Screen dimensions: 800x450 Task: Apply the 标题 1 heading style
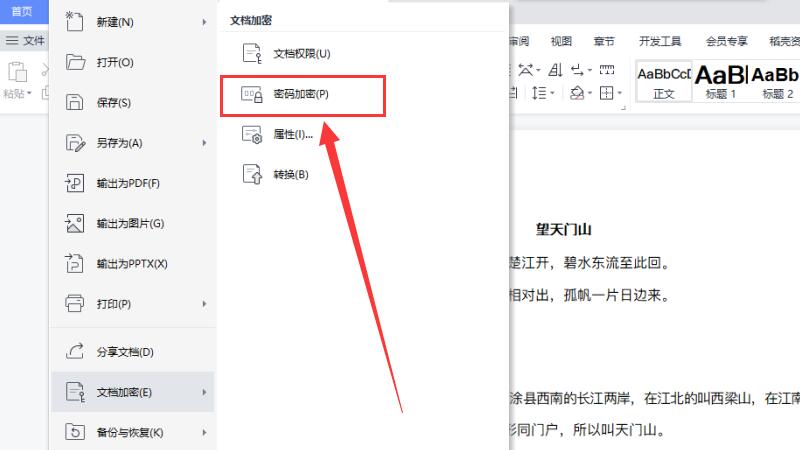(720, 80)
